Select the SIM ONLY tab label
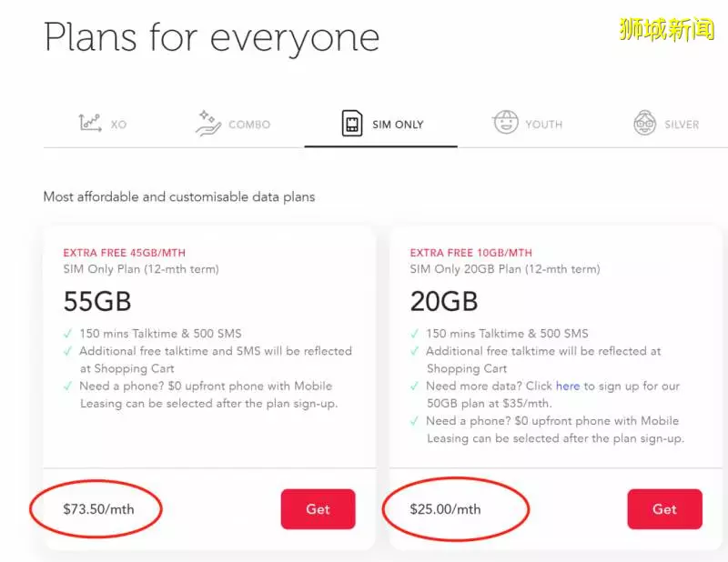 coord(398,125)
